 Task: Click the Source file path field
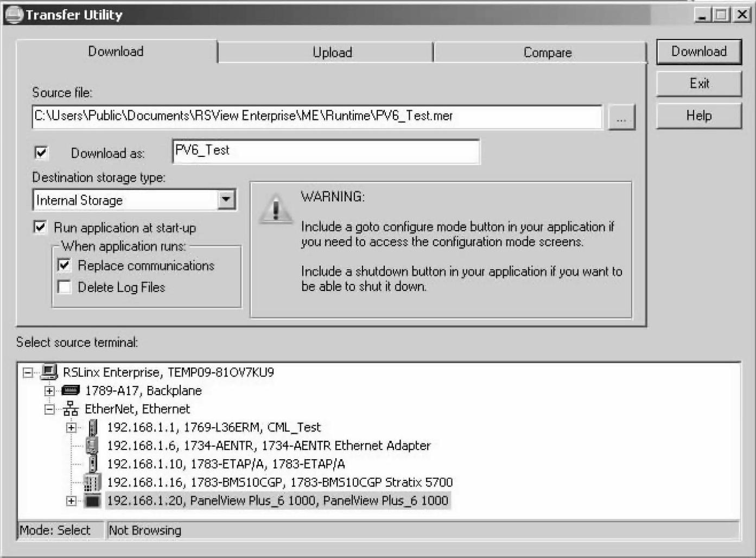tap(317, 117)
